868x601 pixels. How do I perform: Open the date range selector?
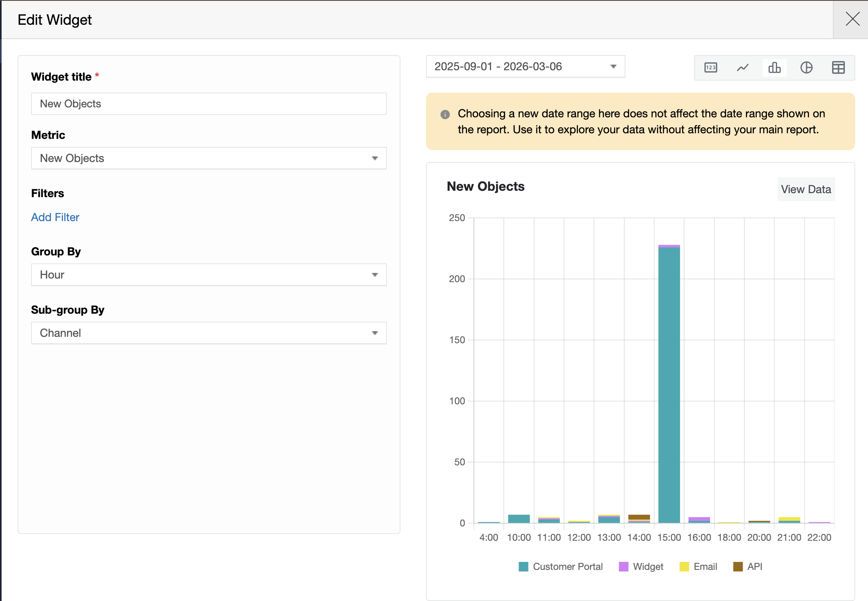(x=525, y=67)
